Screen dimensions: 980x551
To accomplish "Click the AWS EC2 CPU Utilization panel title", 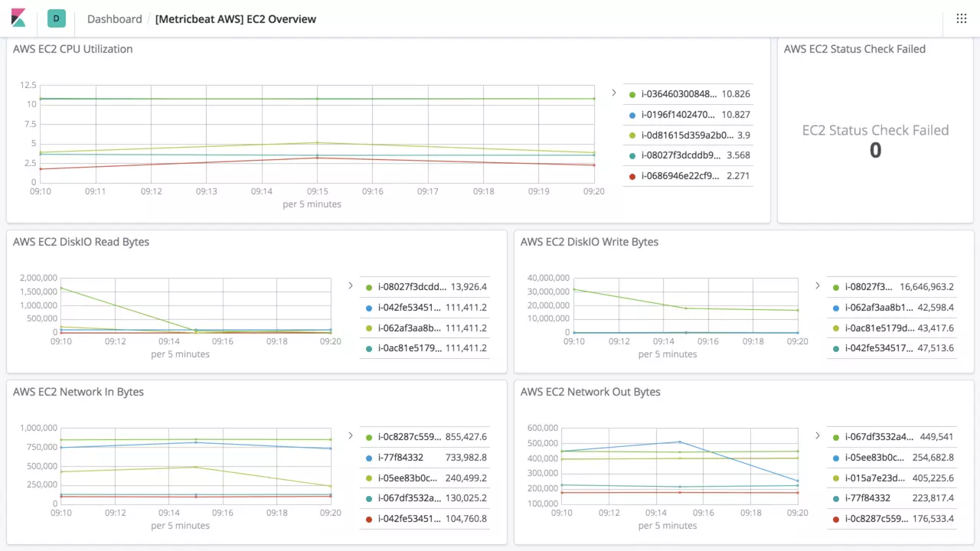I will [73, 49].
